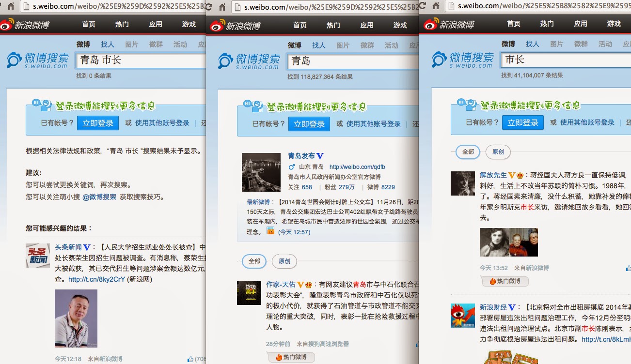Open the 头条新闻 username link
631x364 pixels.
[68, 247]
